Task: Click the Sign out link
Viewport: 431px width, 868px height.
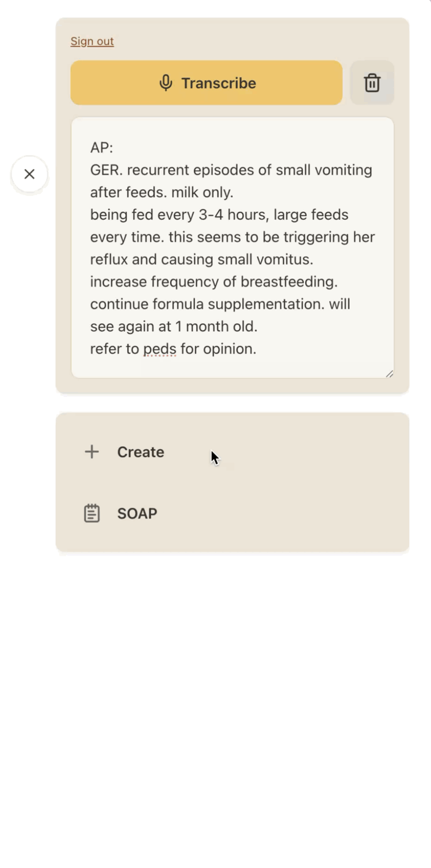Action: [x=92, y=41]
